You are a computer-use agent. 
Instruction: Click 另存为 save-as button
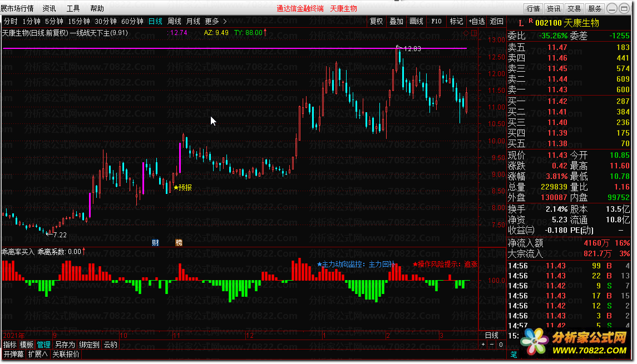65,345
